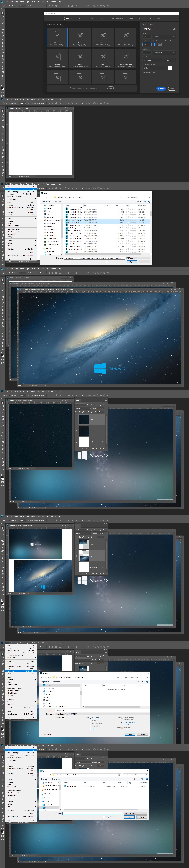Screen dimensions: 189x868
Task: Select Pen tool beside the New Document dialog
Action: [x=3, y=63]
